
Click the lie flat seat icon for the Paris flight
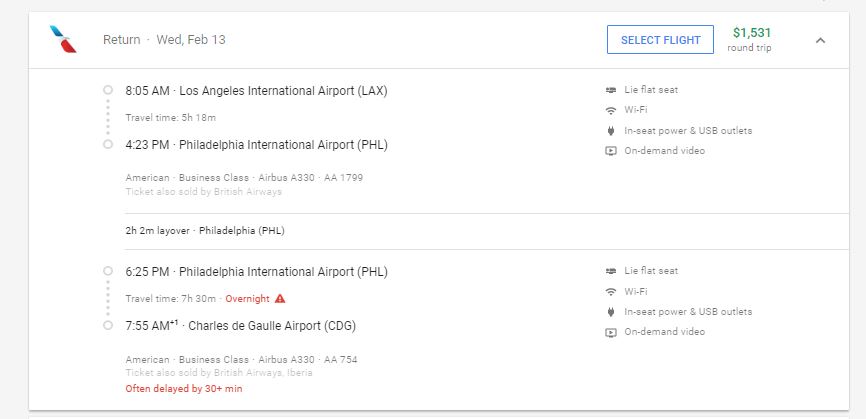tap(611, 271)
